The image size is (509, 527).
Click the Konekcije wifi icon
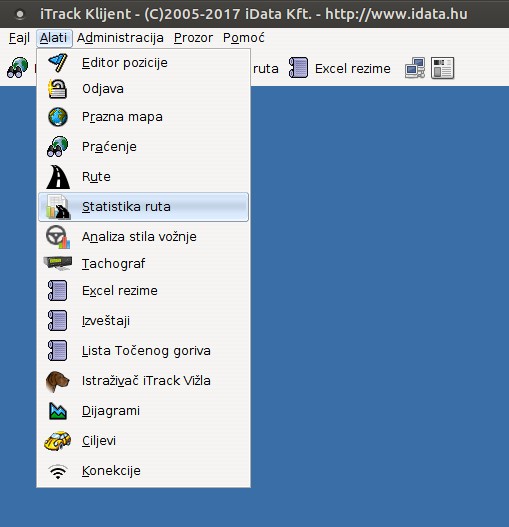(58, 471)
